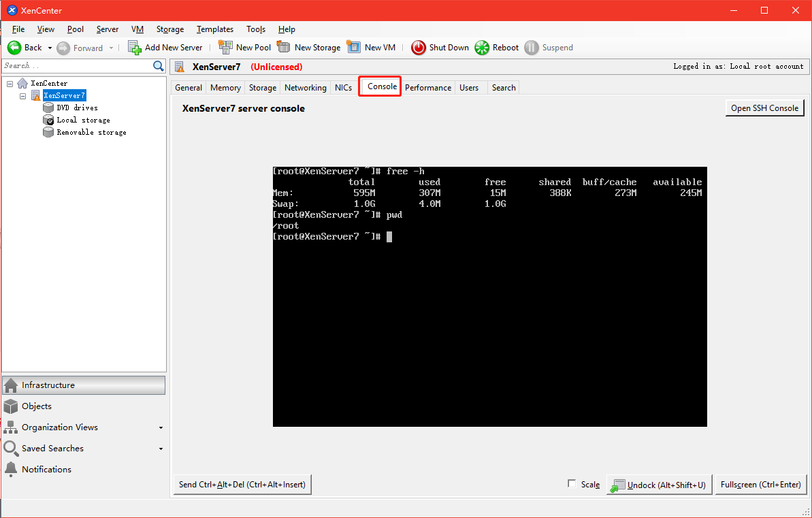Collapse the XenCenter tree root node
812x518 pixels.
(x=10, y=84)
